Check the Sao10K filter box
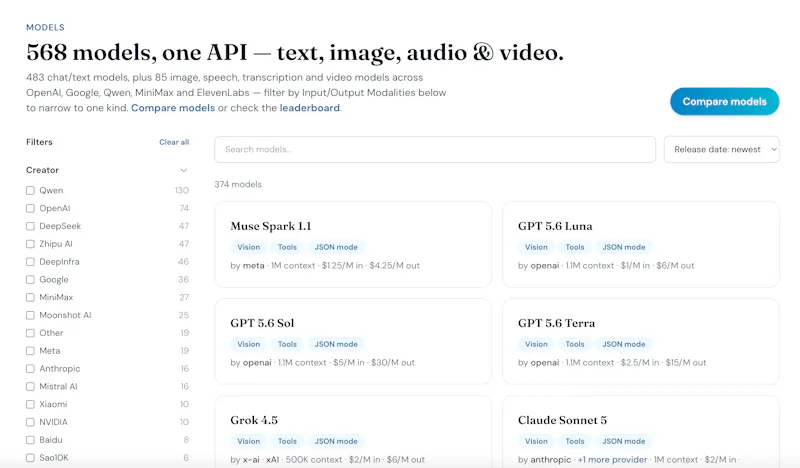The width and height of the screenshot is (800, 468). click(x=30, y=458)
